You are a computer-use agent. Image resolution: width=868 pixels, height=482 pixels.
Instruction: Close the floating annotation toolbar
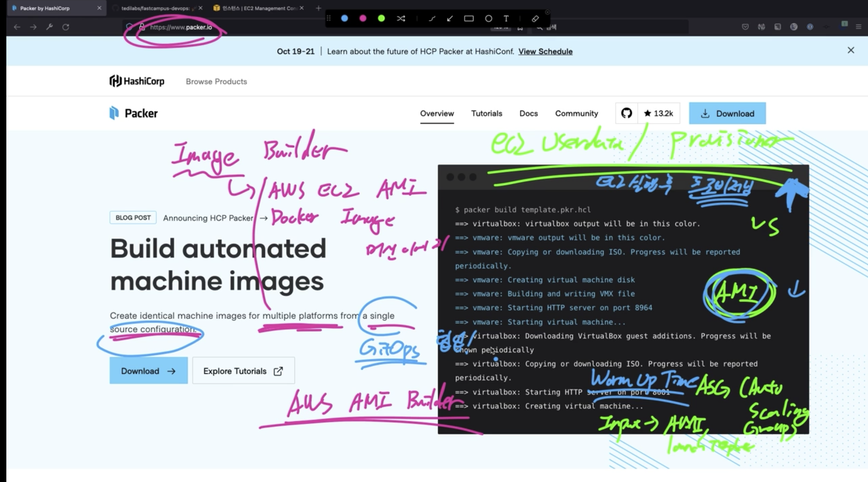pyautogui.click(x=547, y=12)
